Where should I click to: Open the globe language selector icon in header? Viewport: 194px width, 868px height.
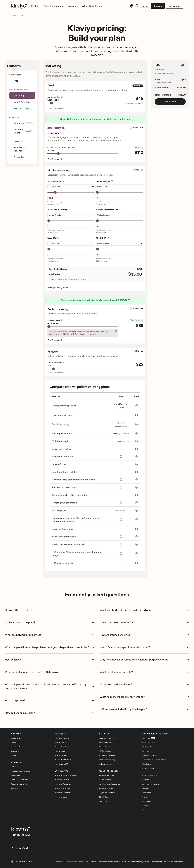click(x=132, y=6)
